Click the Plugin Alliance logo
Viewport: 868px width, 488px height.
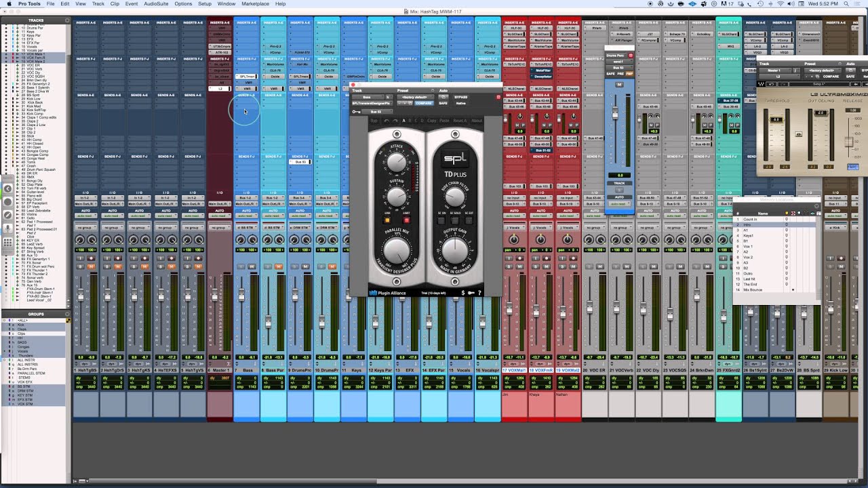coord(388,293)
